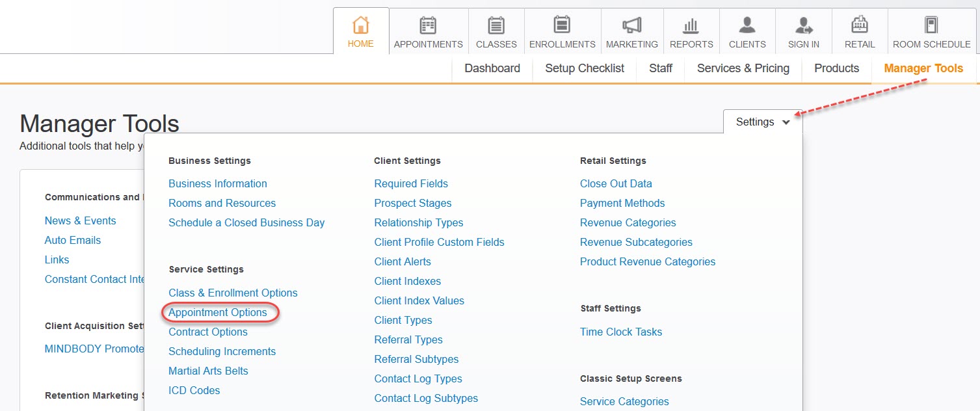This screenshot has height=411, width=980.
Task: Open Appointments calendar icon
Action: point(428,25)
